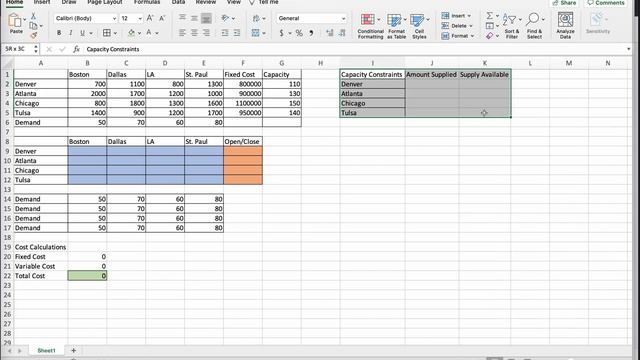Screen dimensions: 640x360
Task: Switch to the Insert tab
Action: [x=42, y=2]
